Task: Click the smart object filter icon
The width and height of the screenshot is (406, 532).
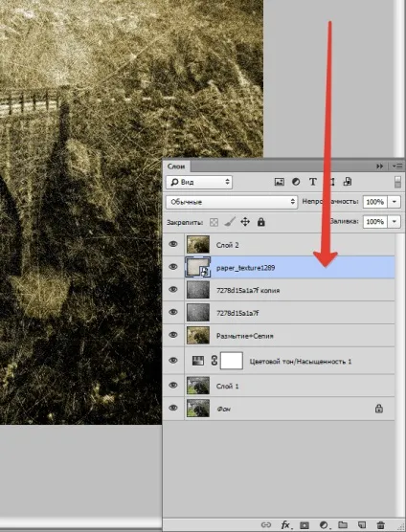Action: [x=348, y=182]
